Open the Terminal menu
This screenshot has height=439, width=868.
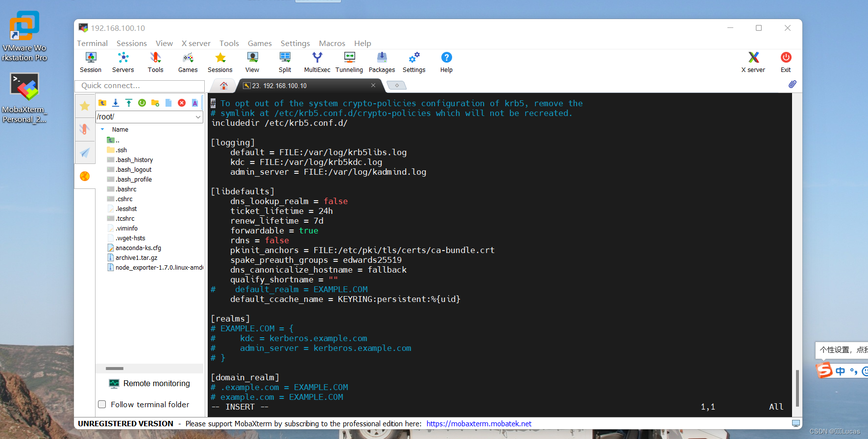click(92, 43)
